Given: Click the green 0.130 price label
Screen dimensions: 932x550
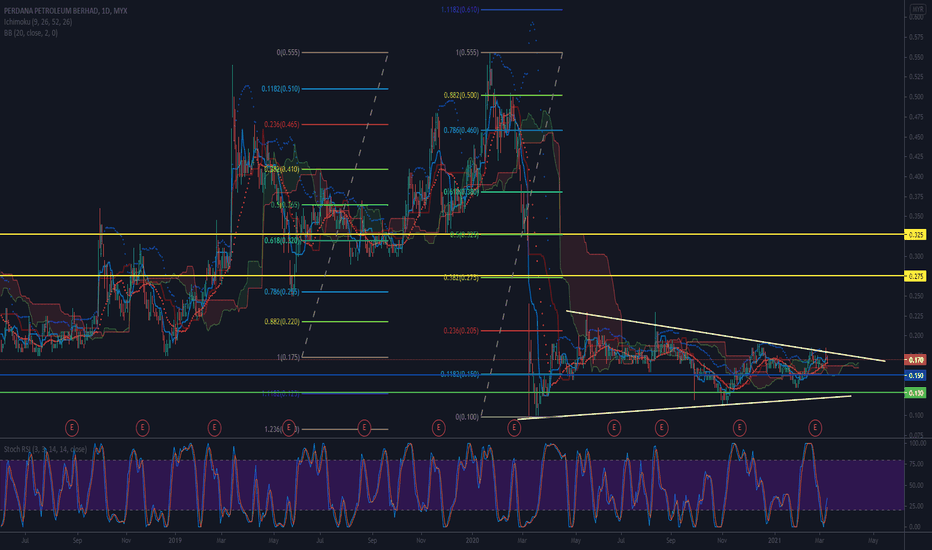Looking at the screenshot, I should [x=915, y=392].
